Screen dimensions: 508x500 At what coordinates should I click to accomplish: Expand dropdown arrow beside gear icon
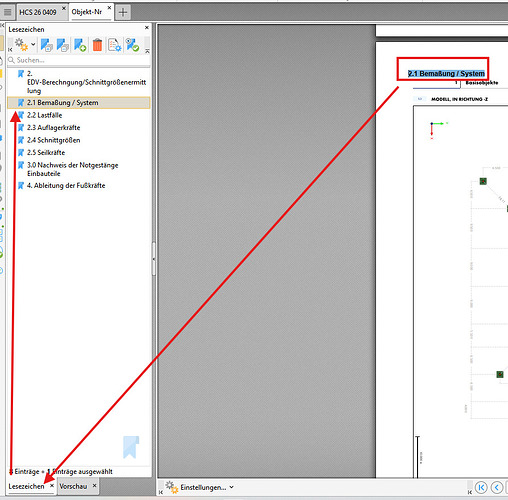point(33,44)
